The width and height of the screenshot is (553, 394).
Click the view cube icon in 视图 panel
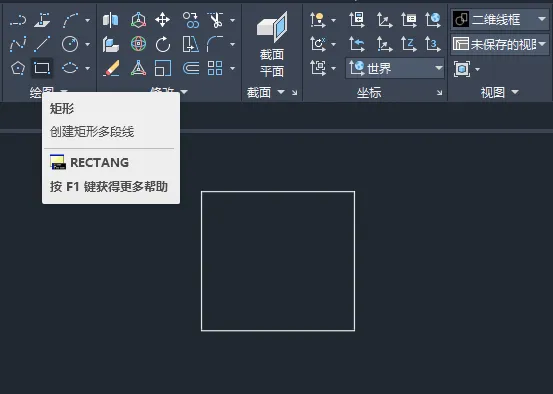point(462,69)
